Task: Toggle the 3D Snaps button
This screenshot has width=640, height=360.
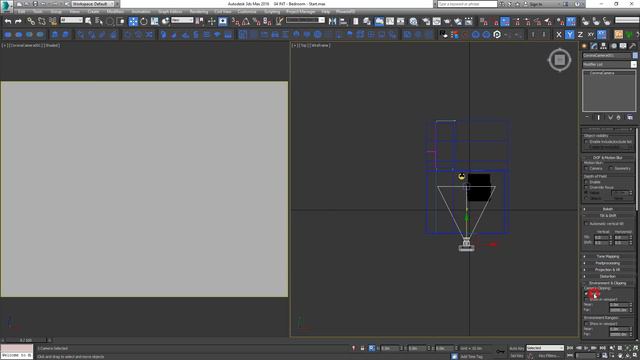Action: [x=235, y=21]
